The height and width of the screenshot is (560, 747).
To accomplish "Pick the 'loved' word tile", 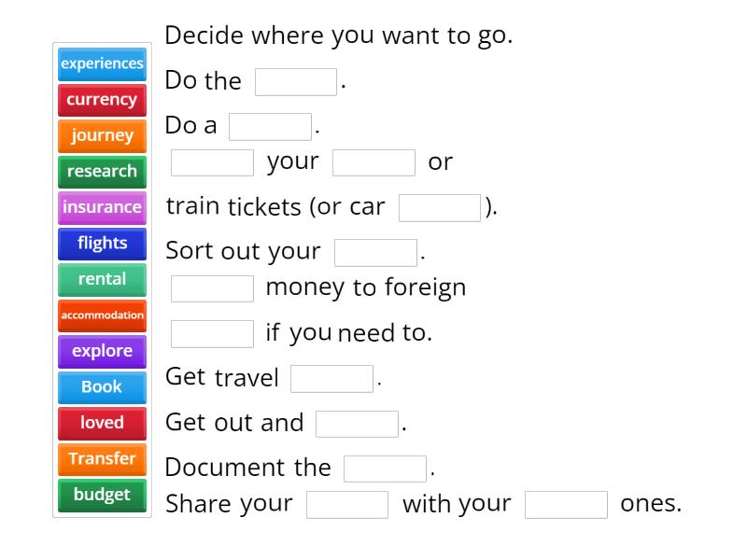I will 102,423.
